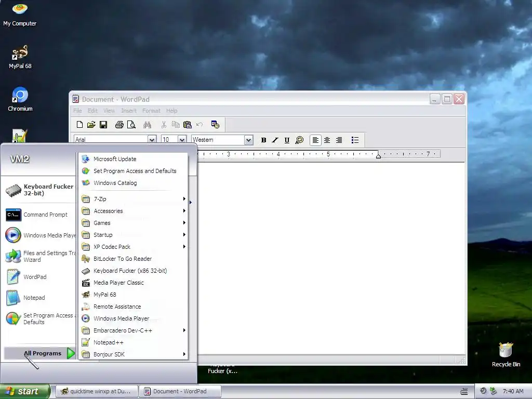532x399 pixels.
Task: Open the font size 10 dropdown
Action: point(182,139)
